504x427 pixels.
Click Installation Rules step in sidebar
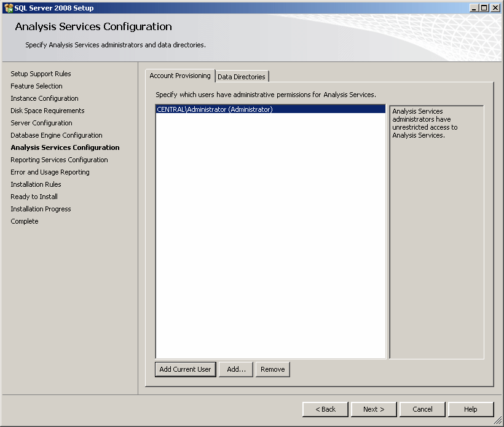pyautogui.click(x=36, y=184)
